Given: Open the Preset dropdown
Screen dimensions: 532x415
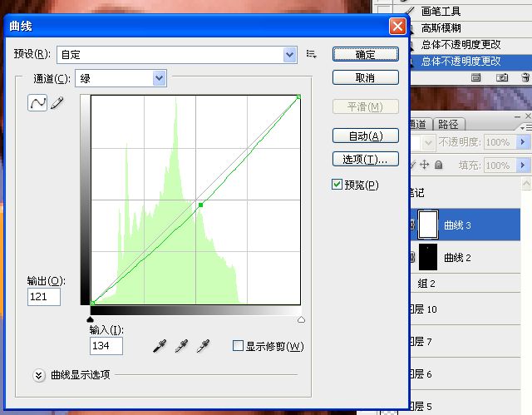Looking at the screenshot, I should click(290, 55).
